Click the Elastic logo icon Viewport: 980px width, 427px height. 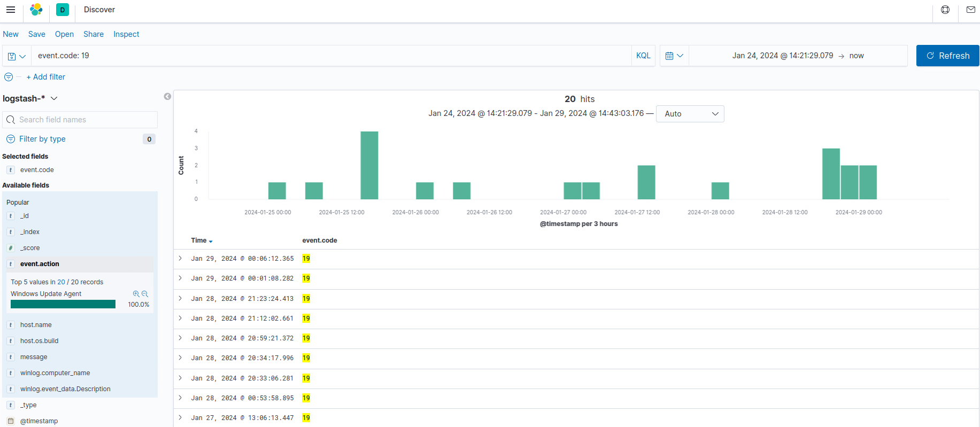tap(36, 10)
